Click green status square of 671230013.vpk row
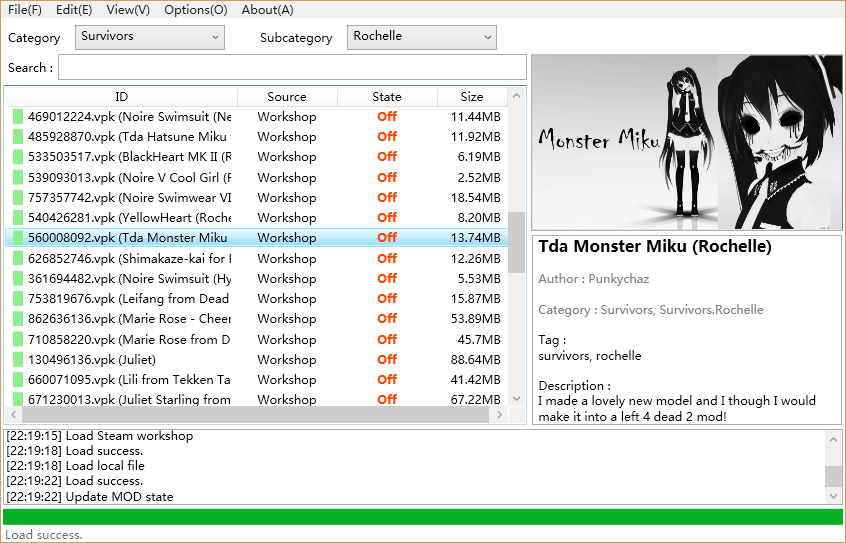The width and height of the screenshot is (846, 543). pos(18,399)
